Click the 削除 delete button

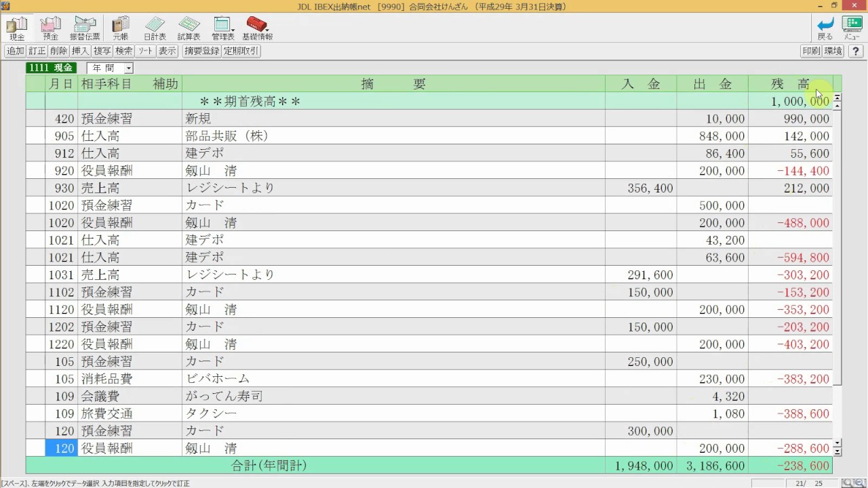58,51
